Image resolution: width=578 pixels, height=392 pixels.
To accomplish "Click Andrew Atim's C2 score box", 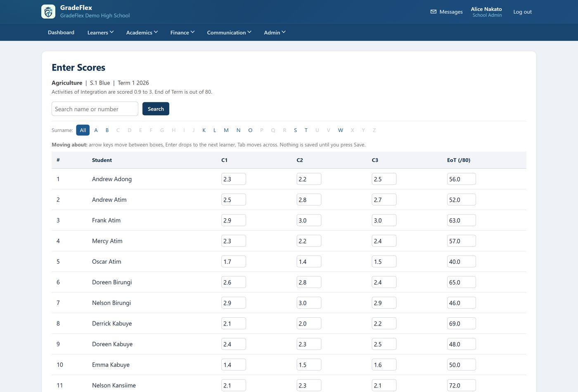I will (309, 199).
